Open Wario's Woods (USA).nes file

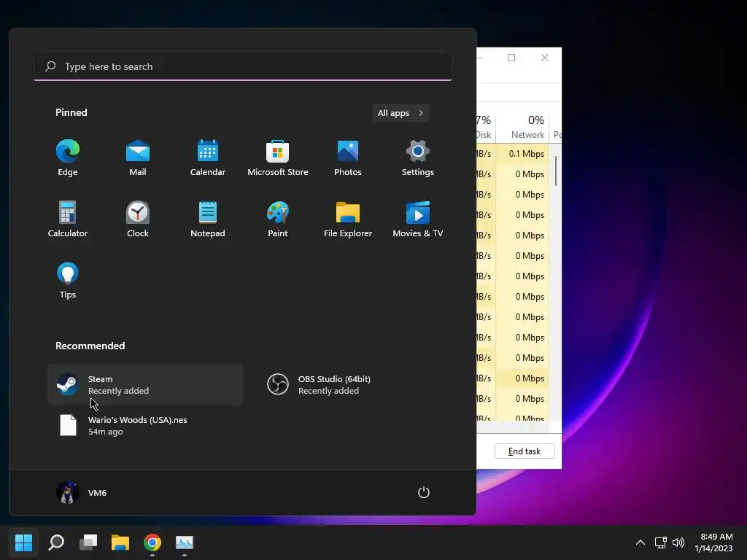click(145, 426)
